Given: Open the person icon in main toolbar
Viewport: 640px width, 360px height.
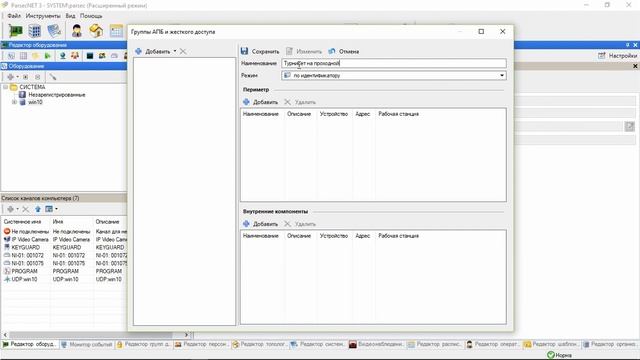Looking at the screenshot, I should [77, 31].
